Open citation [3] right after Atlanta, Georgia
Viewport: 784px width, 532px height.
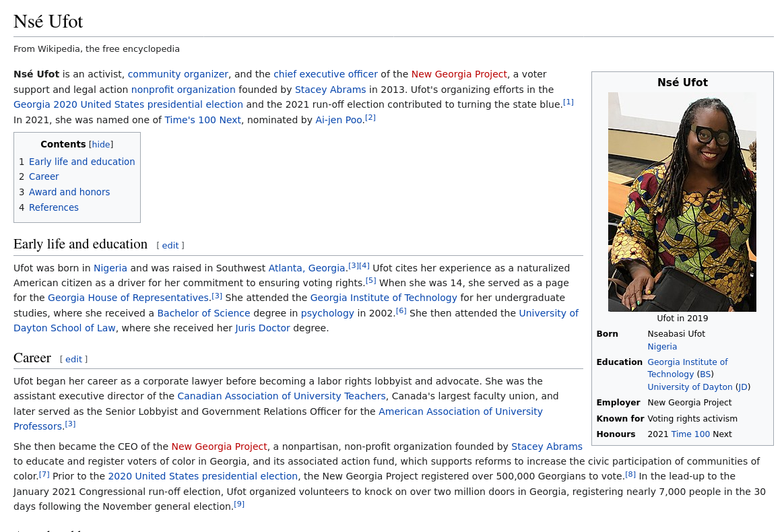(354, 265)
